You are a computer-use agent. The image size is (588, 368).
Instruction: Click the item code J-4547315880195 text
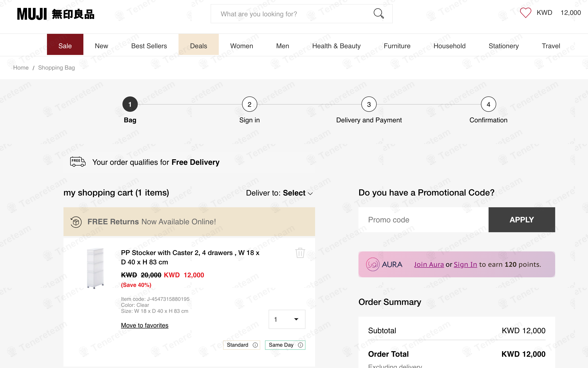coord(155,299)
